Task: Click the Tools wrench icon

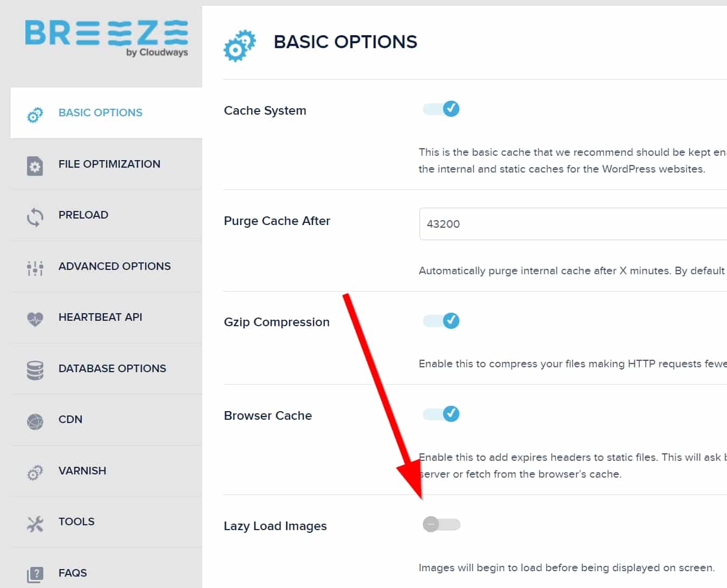Action: coord(35,524)
